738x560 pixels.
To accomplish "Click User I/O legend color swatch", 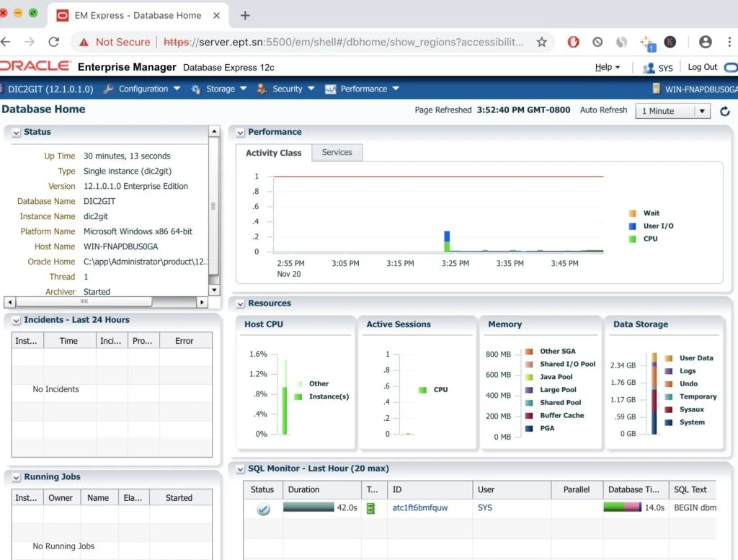I will pyautogui.click(x=633, y=226).
